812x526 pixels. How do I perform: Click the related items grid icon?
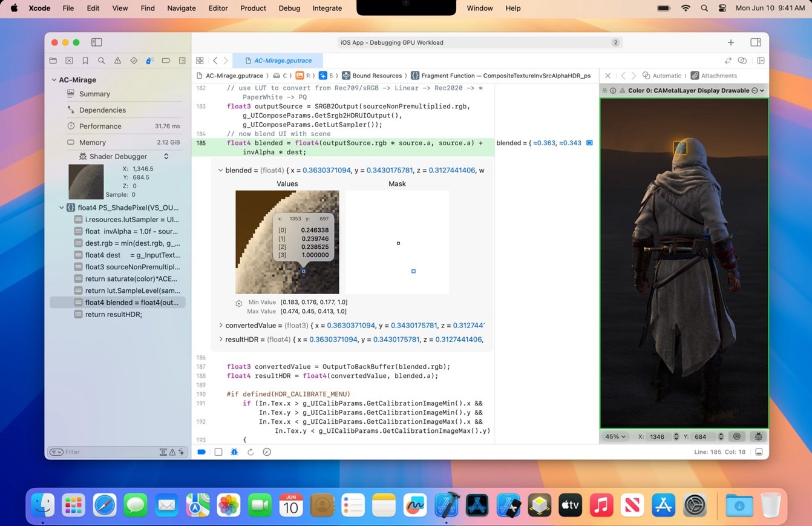(200, 61)
